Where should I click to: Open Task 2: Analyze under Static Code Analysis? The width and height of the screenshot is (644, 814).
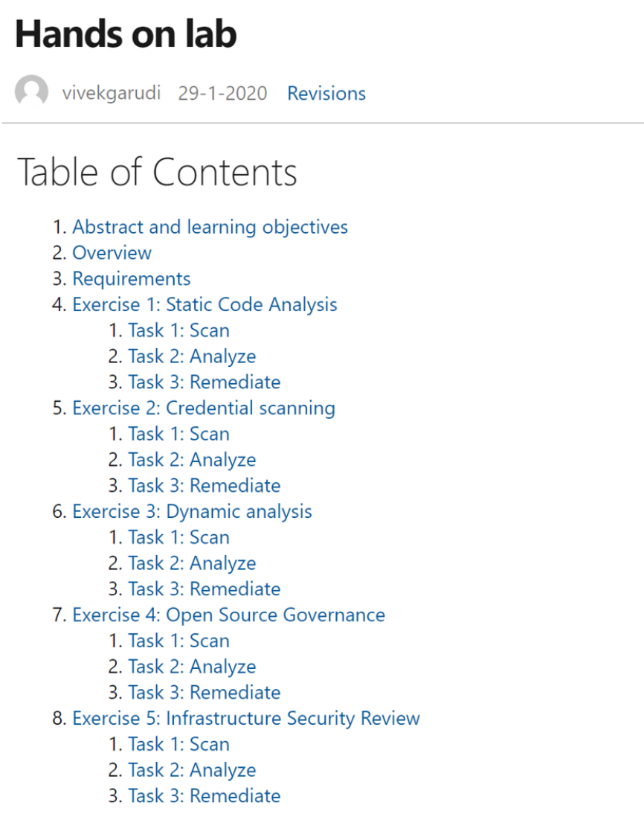pos(193,356)
